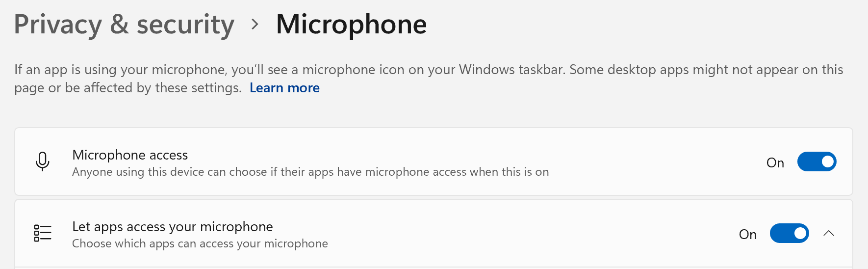Click the breadcrumb chevron separator arrow

[x=255, y=24]
